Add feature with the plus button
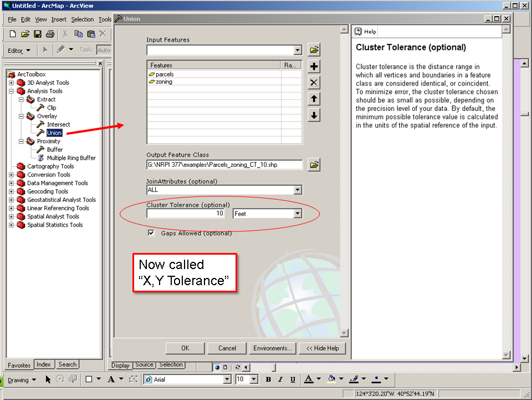 pos(314,66)
